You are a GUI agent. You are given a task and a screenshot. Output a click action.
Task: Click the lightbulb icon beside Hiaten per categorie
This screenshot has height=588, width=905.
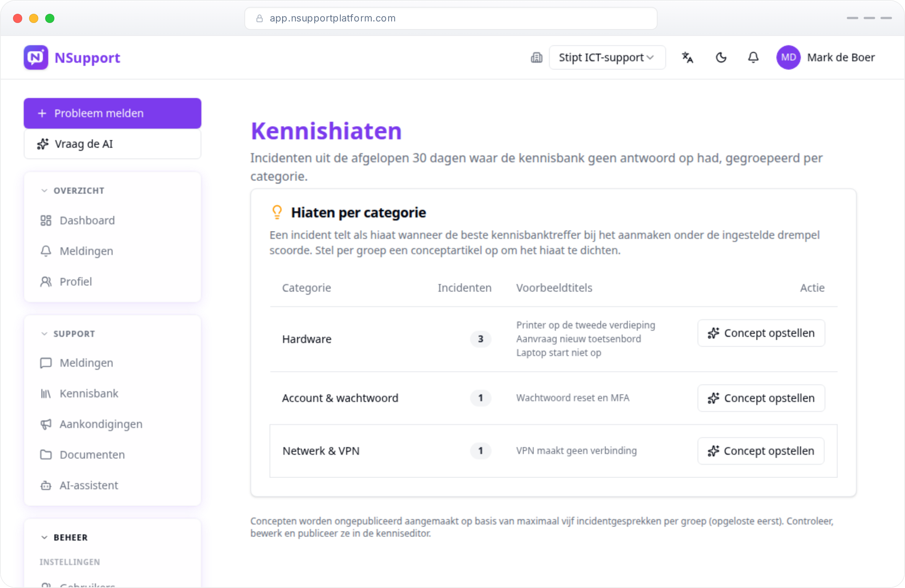277,212
